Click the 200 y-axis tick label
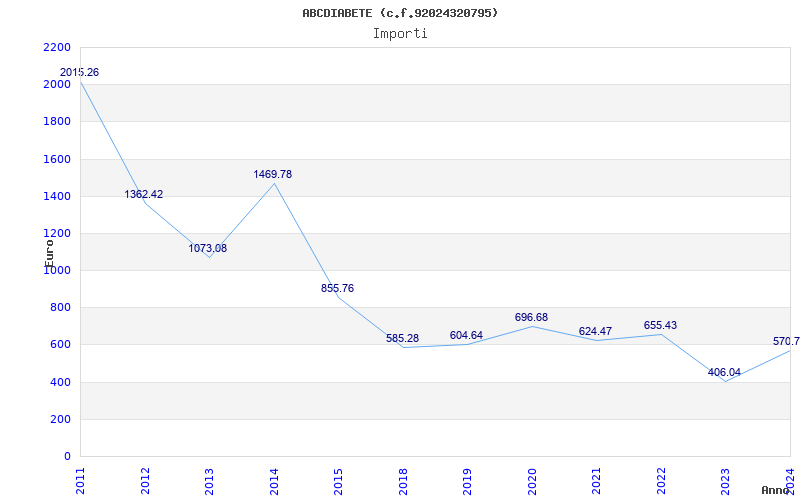 60,419
